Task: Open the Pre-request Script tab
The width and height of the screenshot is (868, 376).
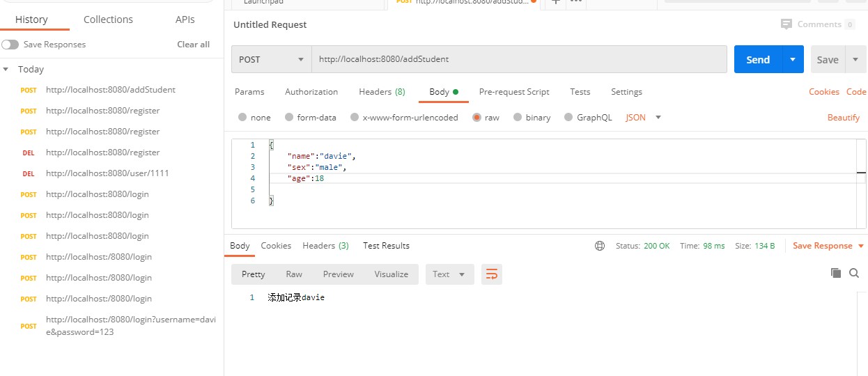Action: tap(514, 92)
